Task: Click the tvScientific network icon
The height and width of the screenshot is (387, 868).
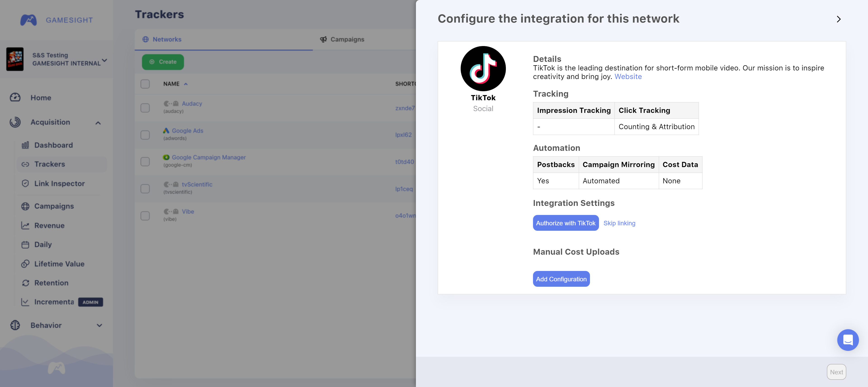Action: tap(171, 184)
